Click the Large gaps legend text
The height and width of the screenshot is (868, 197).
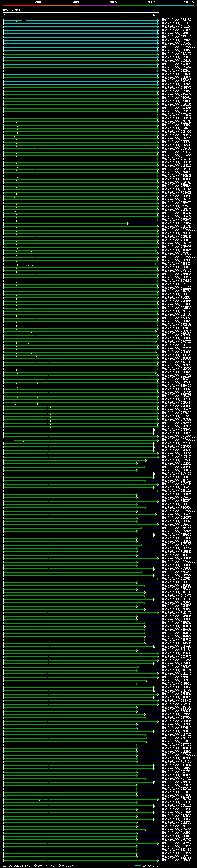point(13,865)
